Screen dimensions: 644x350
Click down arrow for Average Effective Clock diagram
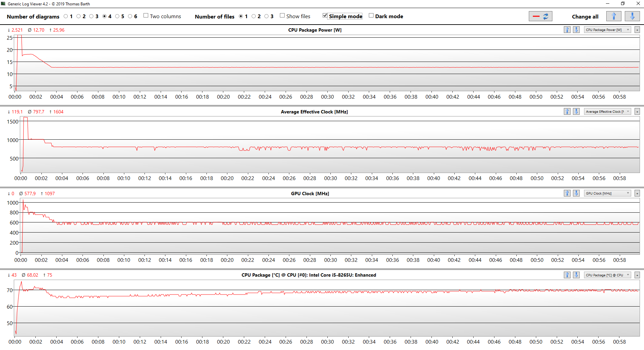pos(576,111)
